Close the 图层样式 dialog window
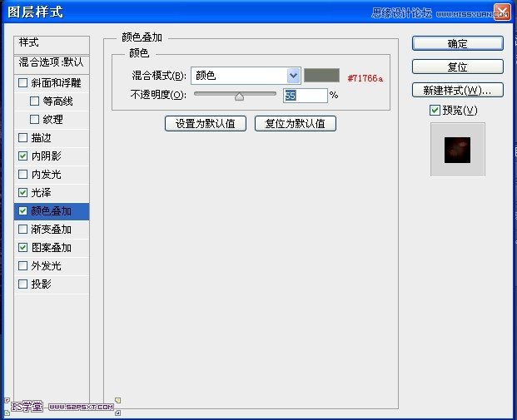Image resolution: width=517 pixels, height=420 pixels. click(x=501, y=12)
